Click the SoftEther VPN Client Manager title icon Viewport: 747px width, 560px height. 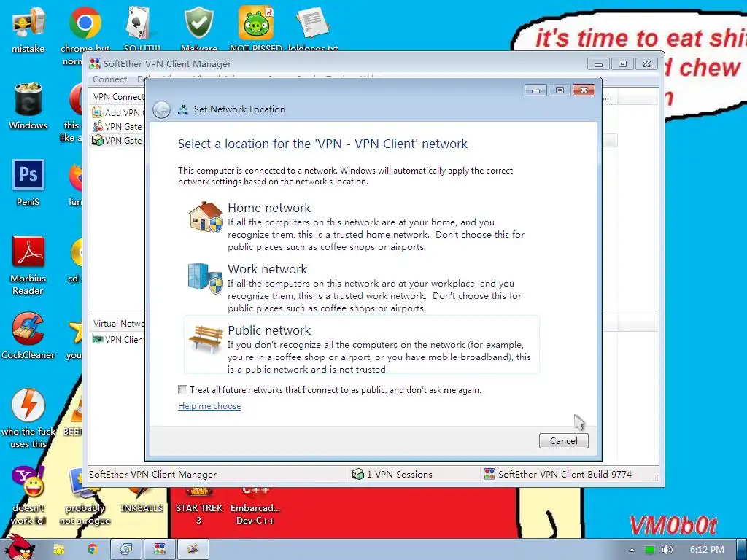click(x=95, y=64)
